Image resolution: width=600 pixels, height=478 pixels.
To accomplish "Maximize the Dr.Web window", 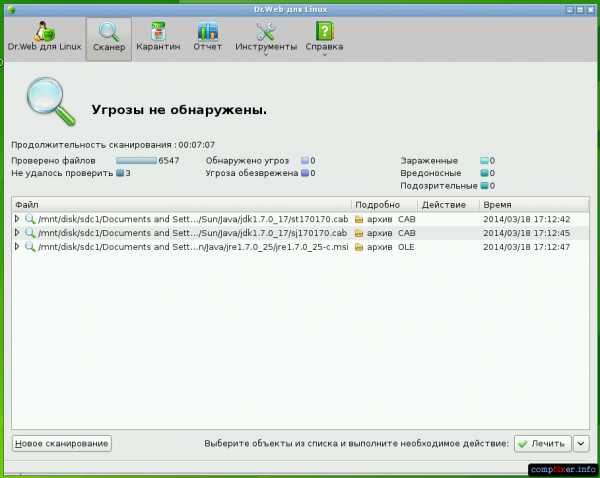I will 580,10.
